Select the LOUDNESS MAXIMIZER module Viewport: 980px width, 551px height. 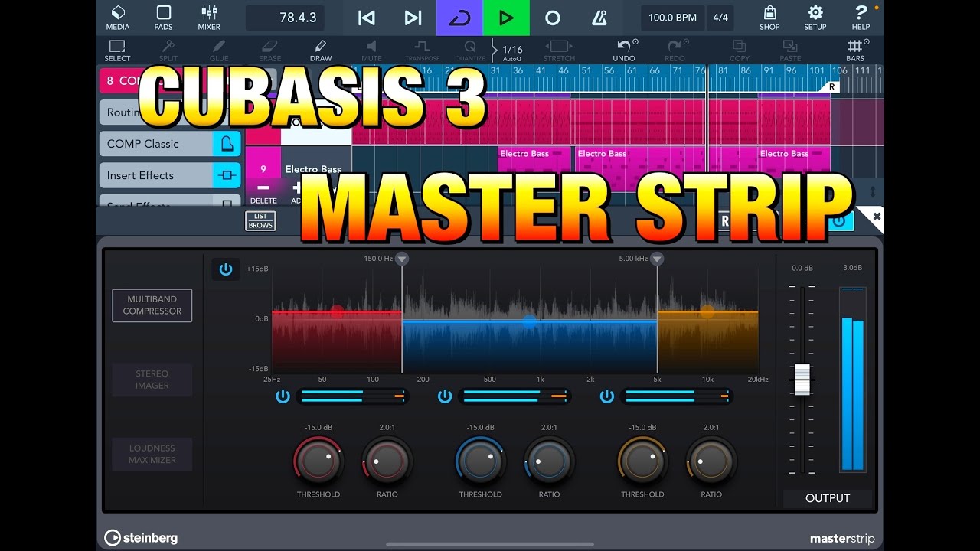pyautogui.click(x=152, y=454)
